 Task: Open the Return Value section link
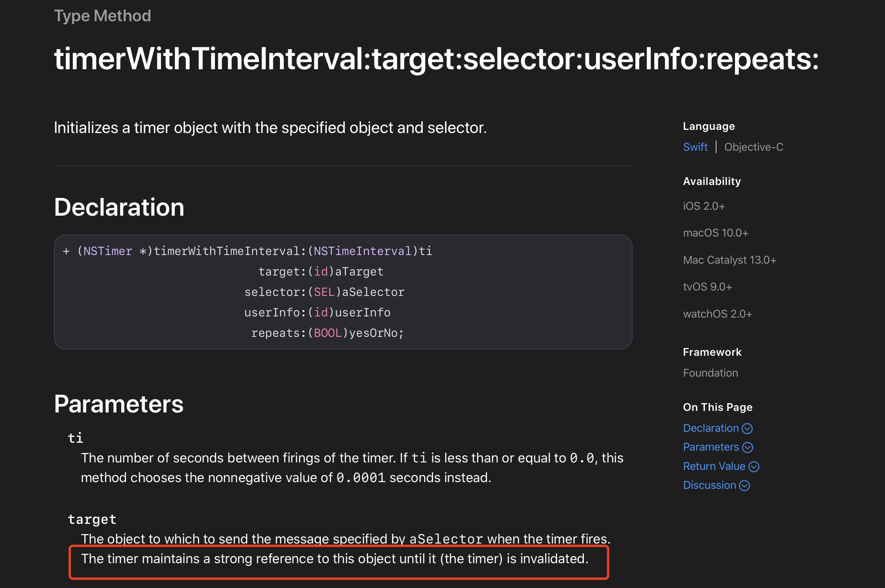[714, 466]
